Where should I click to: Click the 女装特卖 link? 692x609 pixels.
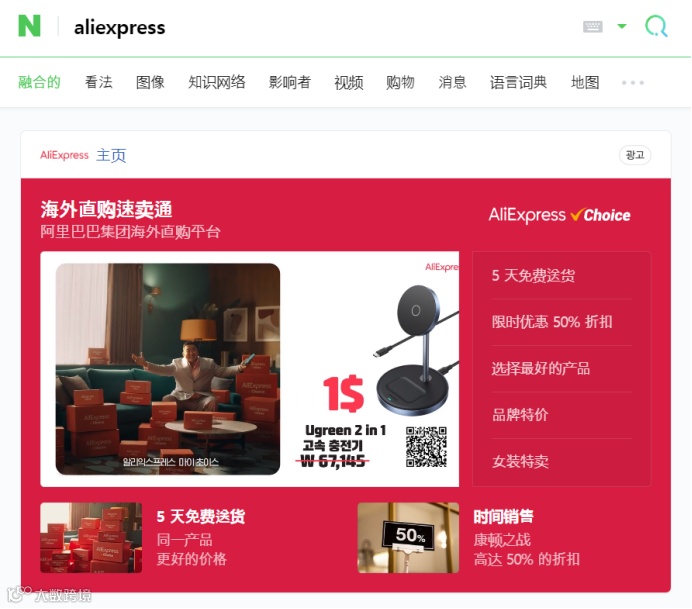click(x=520, y=462)
